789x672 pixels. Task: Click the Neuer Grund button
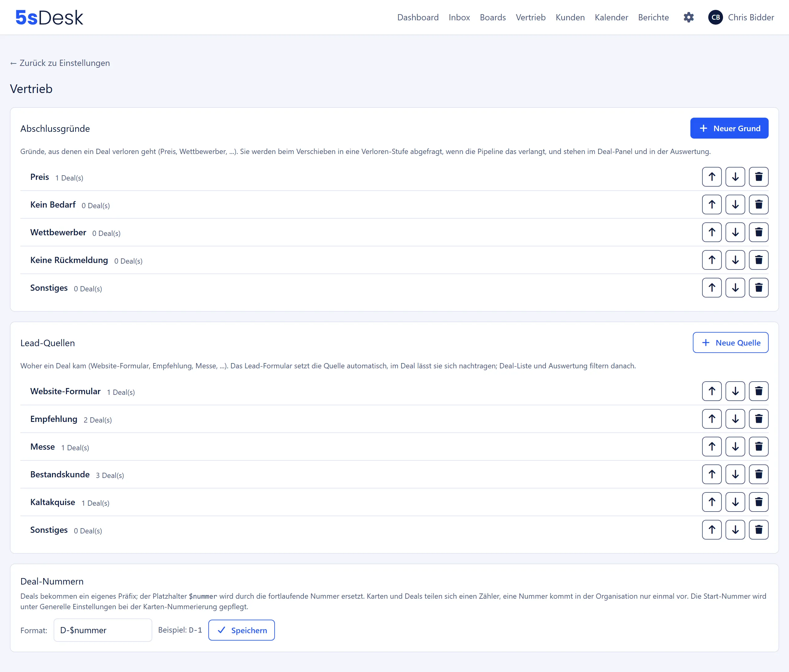point(729,128)
